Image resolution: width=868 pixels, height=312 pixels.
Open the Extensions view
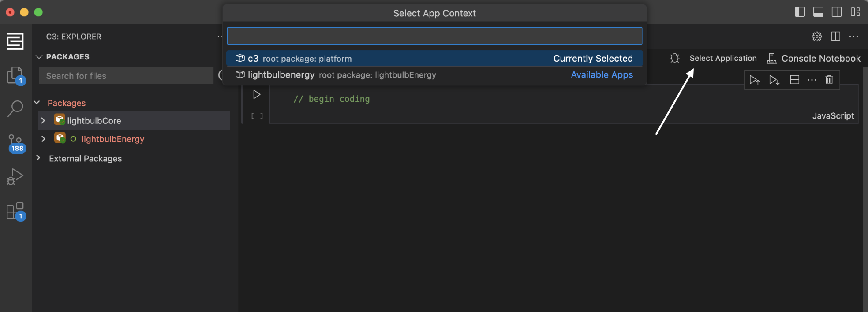(x=15, y=211)
